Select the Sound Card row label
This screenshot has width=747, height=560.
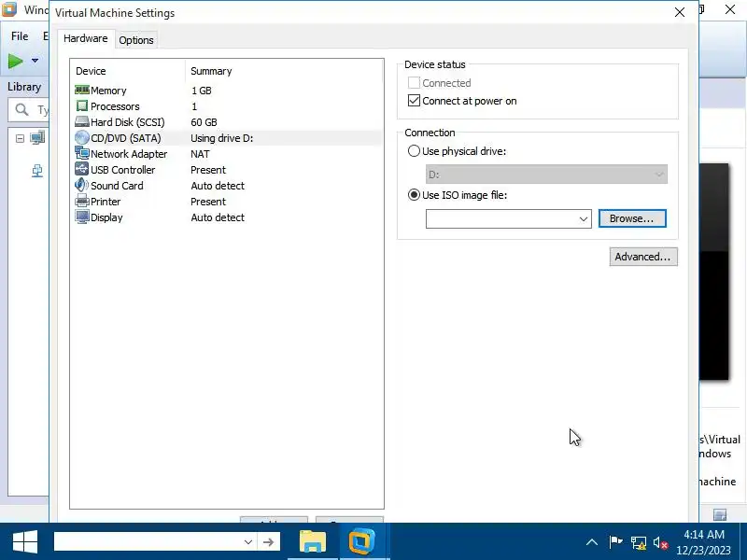(x=117, y=186)
